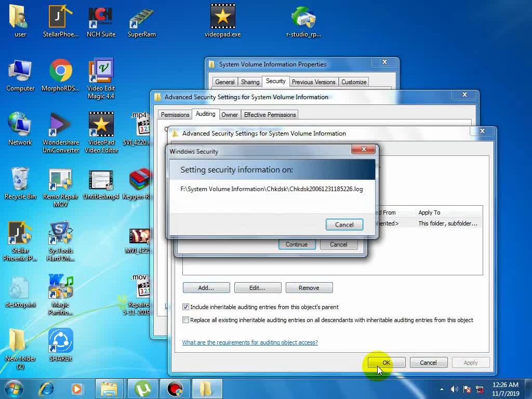Launch Remo Repair MOV shortcut

pyautogui.click(x=60, y=187)
